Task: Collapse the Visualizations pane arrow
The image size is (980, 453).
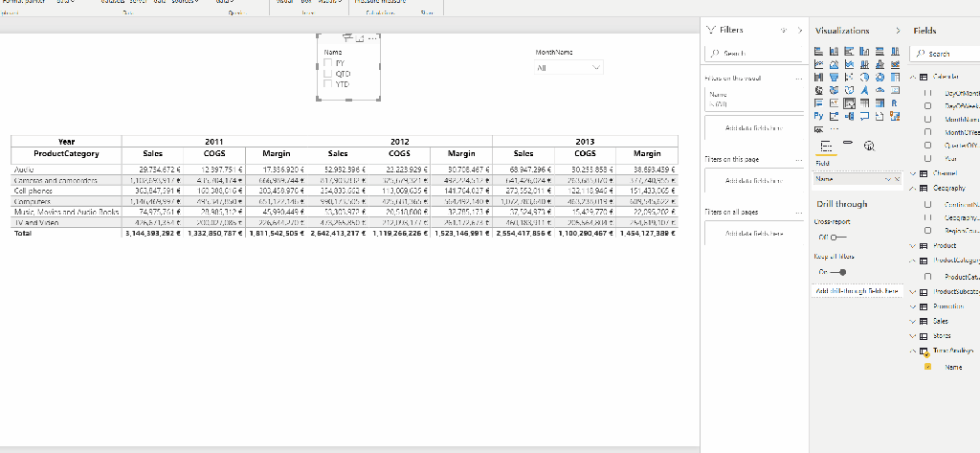Action: pyautogui.click(x=897, y=31)
